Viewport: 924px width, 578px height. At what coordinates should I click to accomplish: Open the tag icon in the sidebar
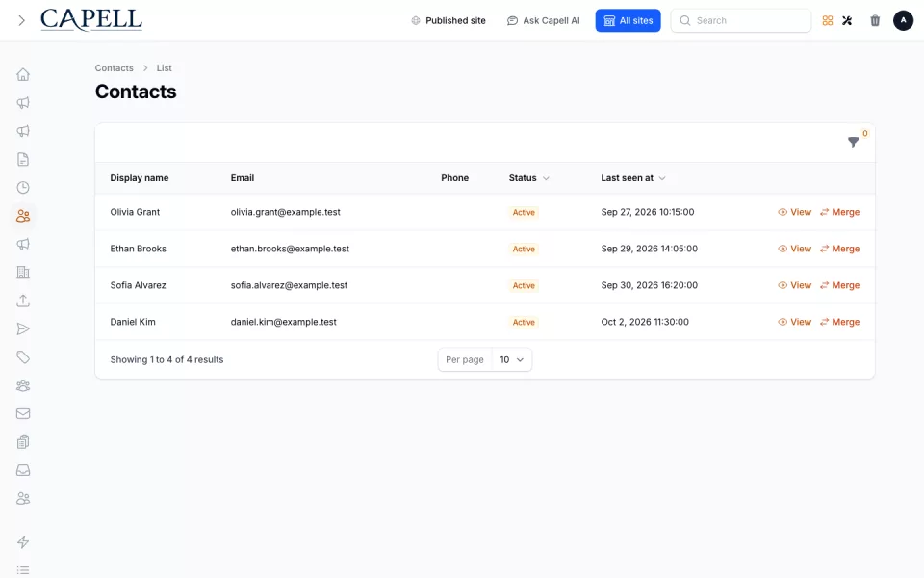[x=23, y=357]
